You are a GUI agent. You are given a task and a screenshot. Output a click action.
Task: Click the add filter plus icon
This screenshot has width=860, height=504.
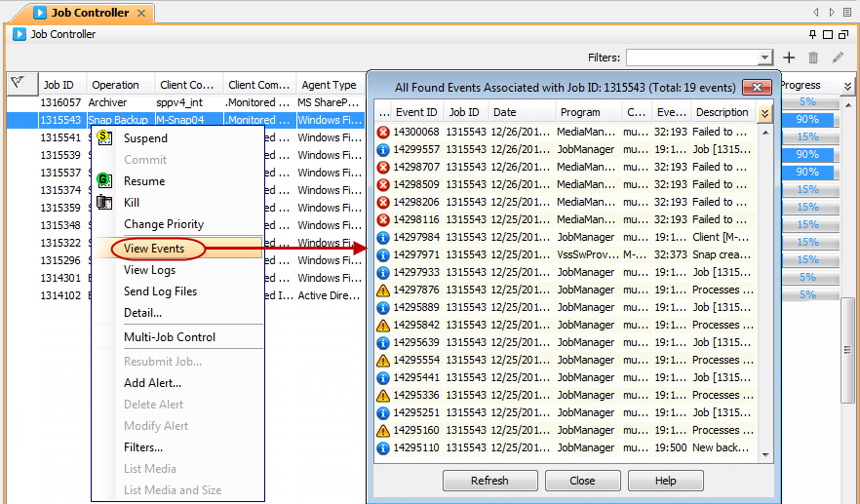click(x=790, y=58)
